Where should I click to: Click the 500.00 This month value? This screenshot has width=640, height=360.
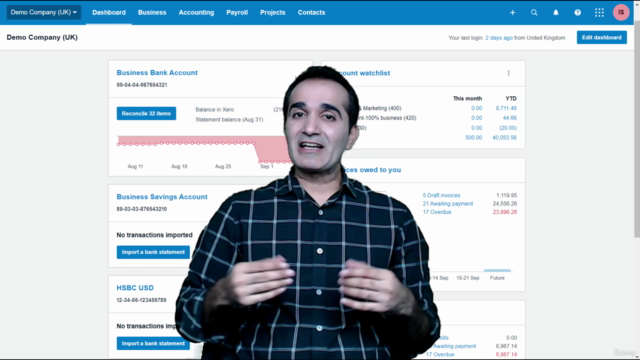[473, 138]
